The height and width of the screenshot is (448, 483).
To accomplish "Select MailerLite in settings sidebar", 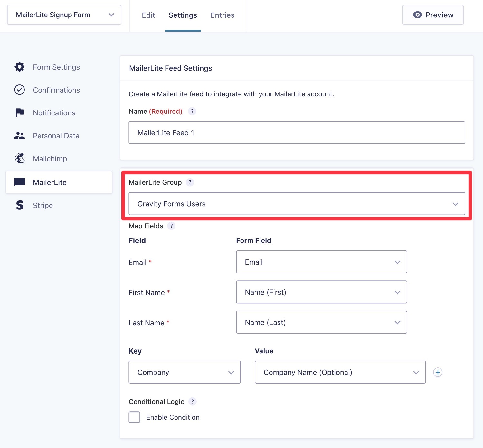I will point(59,182).
